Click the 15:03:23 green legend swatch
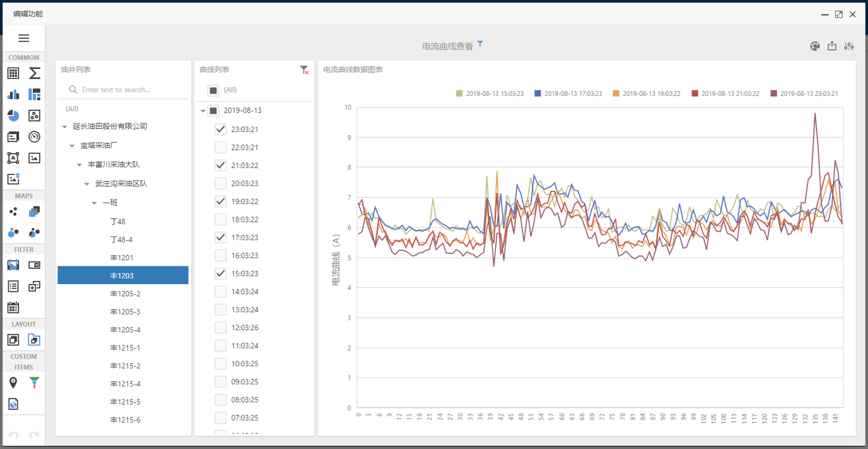Image resolution: width=868 pixels, height=449 pixels. pyautogui.click(x=460, y=93)
